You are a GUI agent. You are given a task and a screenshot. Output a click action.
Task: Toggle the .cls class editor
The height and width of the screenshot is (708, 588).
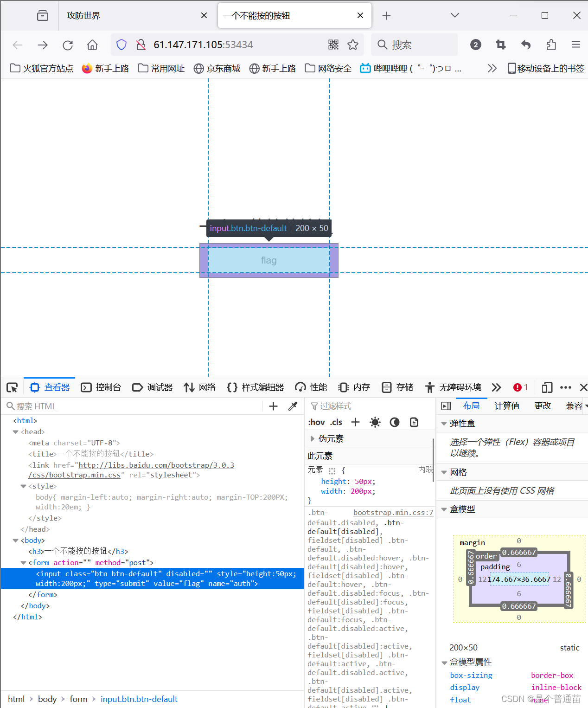(x=336, y=422)
